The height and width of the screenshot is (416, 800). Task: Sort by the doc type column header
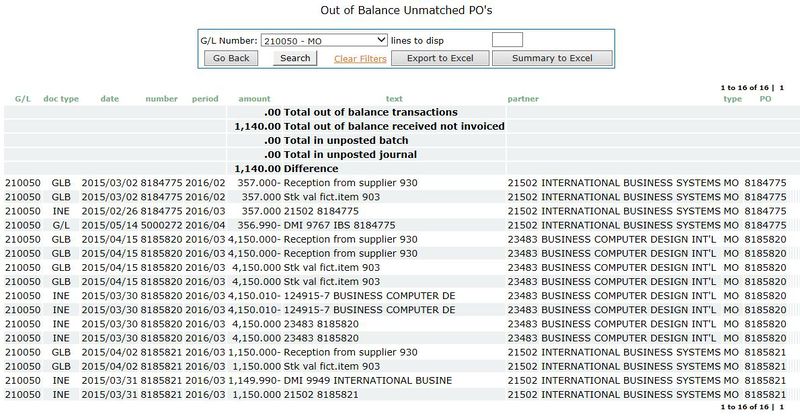pos(61,99)
